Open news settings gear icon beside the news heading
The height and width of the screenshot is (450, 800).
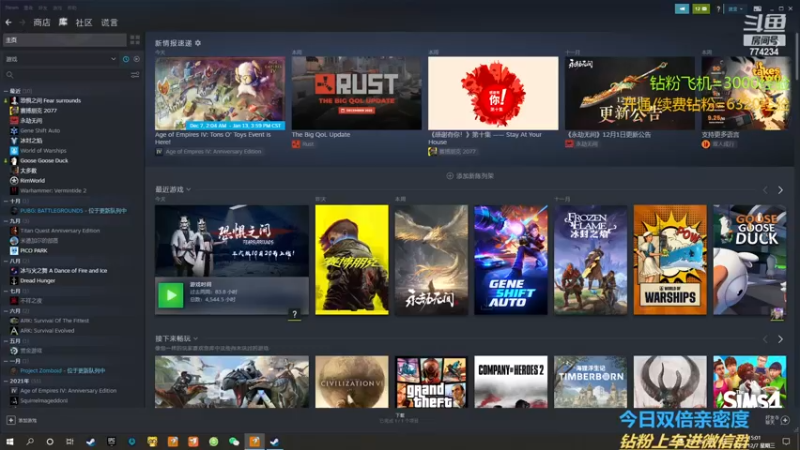[x=198, y=43]
